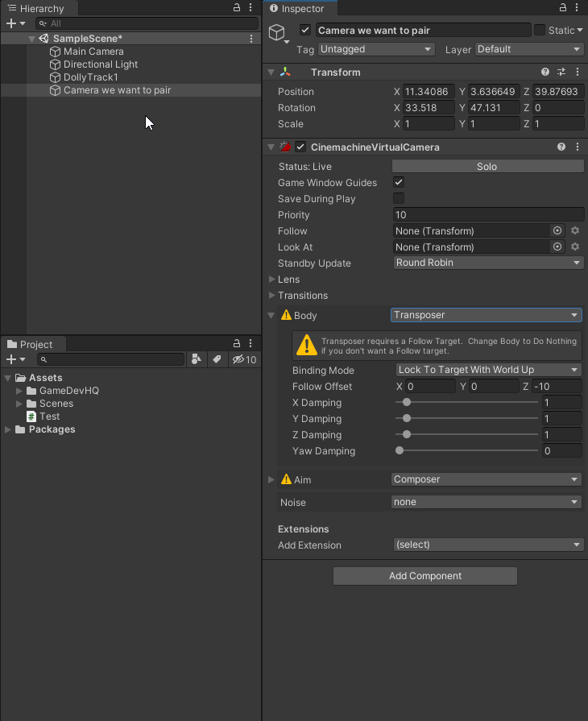588x721 pixels.
Task: Collapse the Transform component
Action: point(271,73)
